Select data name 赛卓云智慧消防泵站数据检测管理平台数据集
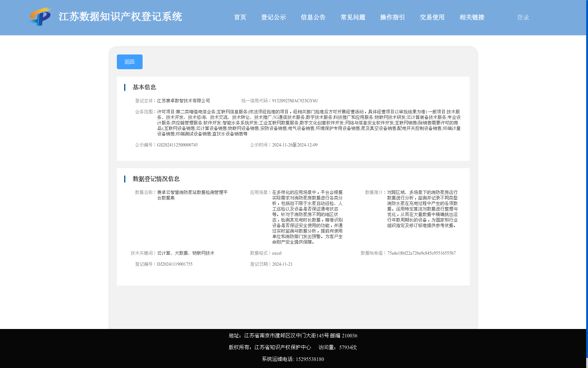 pos(193,195)
